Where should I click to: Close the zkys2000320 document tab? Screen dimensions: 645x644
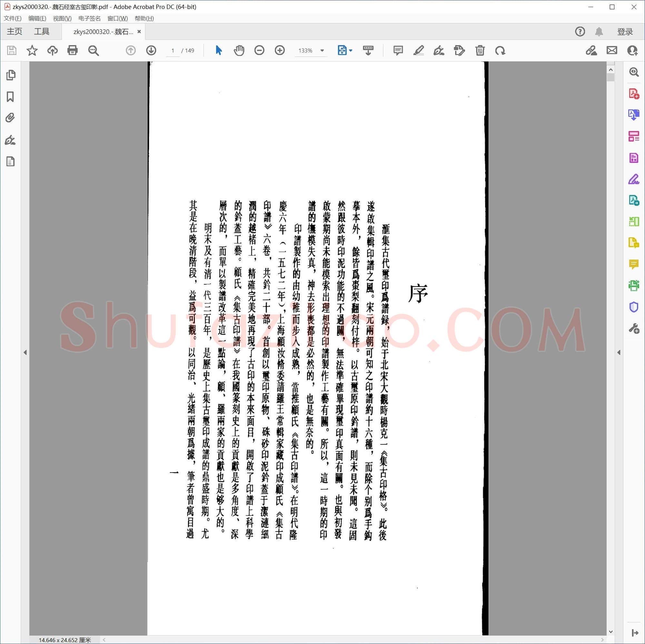click(139, 31)
